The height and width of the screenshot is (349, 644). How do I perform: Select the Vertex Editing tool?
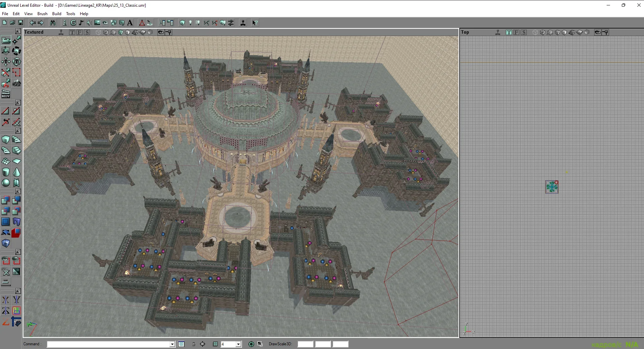[x=17, y=40]
